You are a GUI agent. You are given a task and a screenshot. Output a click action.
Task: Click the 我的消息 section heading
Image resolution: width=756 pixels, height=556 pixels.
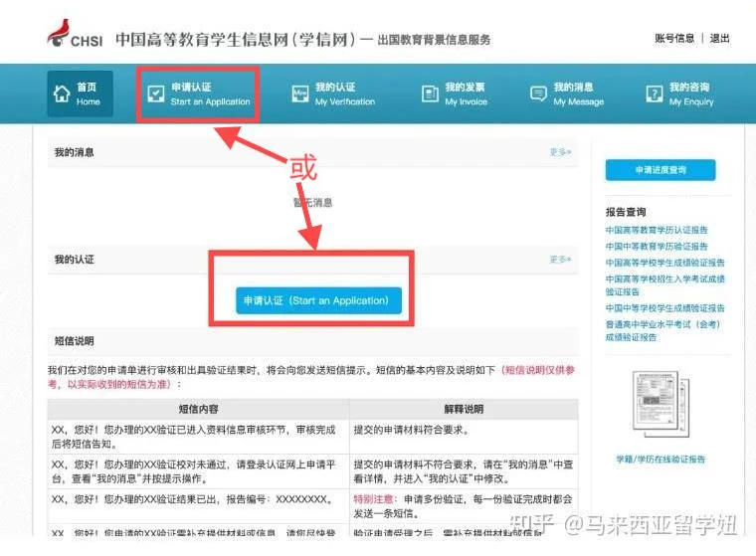[x=74, y=152]
